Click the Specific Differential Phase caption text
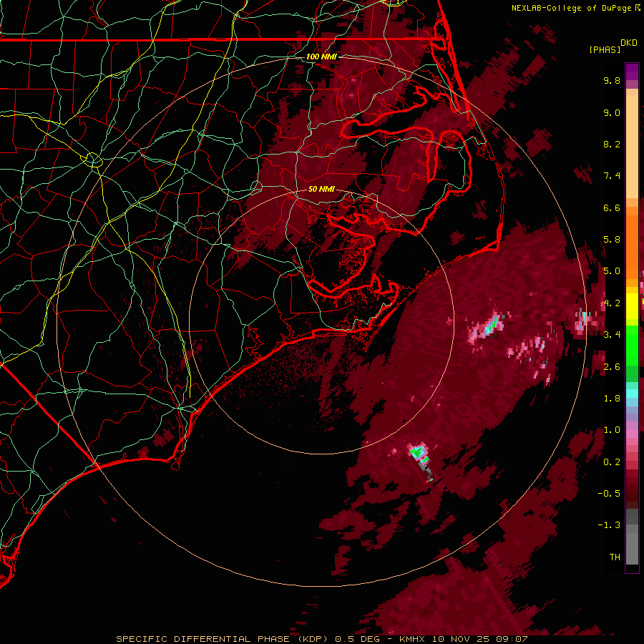 pyautogui.click(x=322, y=639)
